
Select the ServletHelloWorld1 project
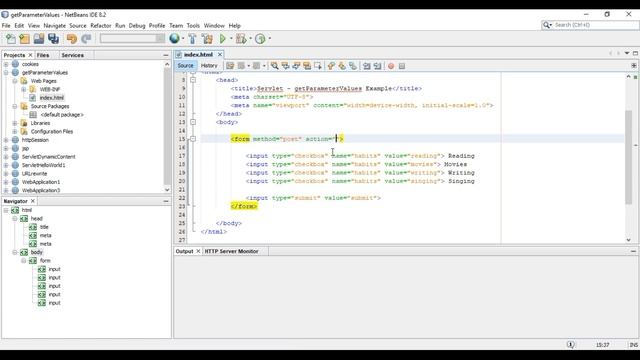[43, 165]
